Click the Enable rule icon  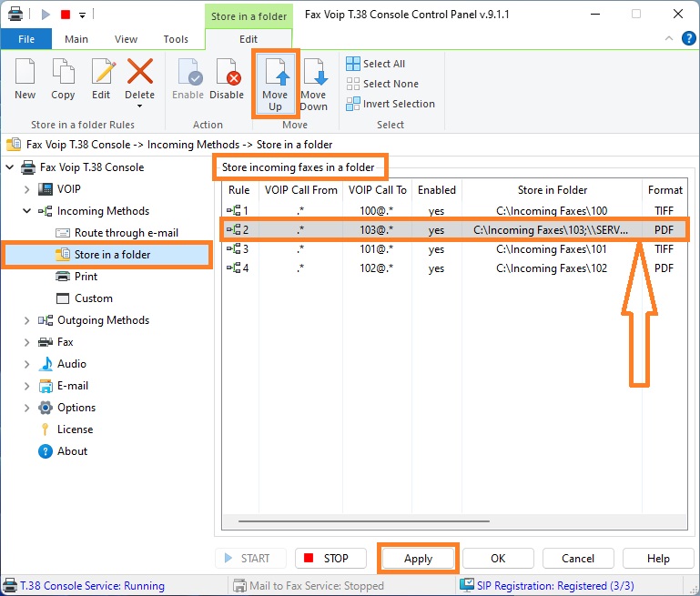[188, 71]
